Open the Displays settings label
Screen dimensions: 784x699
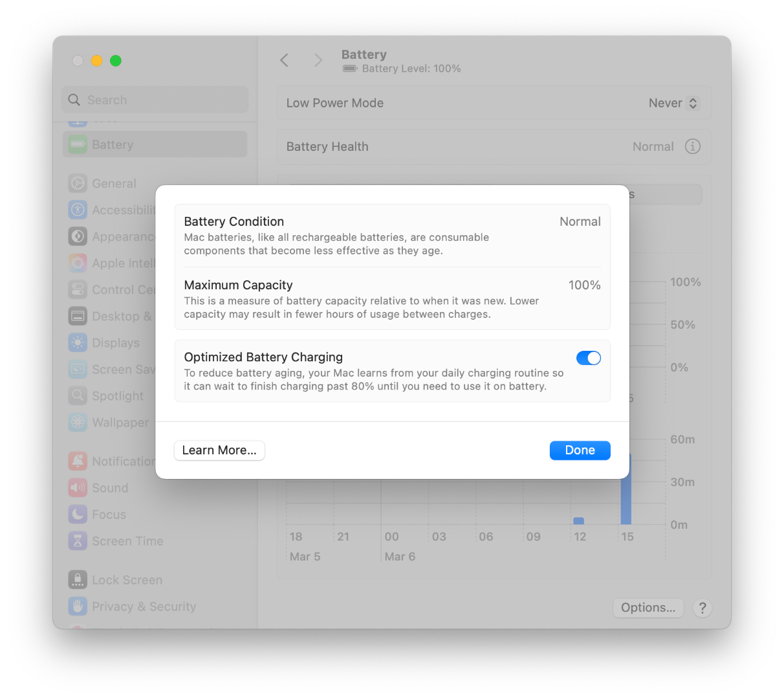(116, 343)
